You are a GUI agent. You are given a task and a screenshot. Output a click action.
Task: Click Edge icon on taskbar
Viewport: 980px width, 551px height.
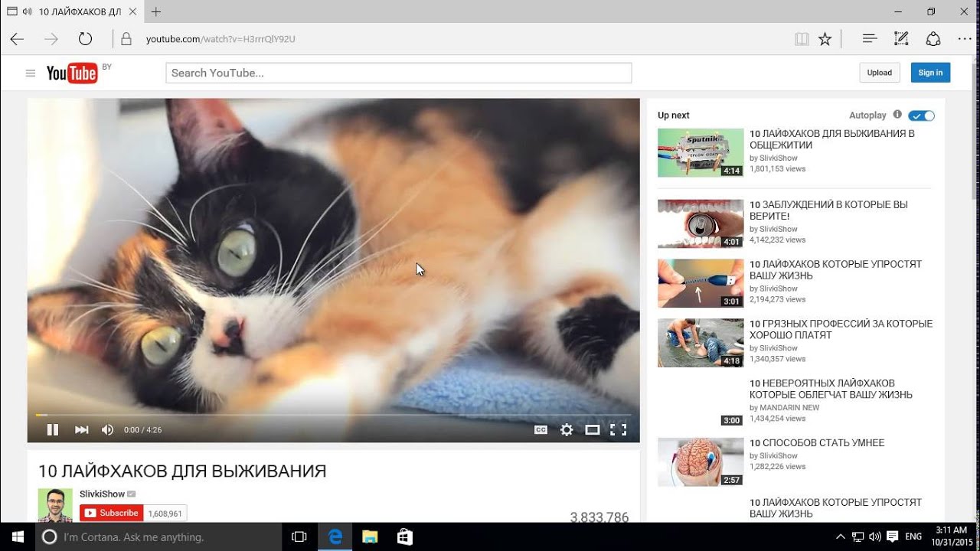[335, 536]
